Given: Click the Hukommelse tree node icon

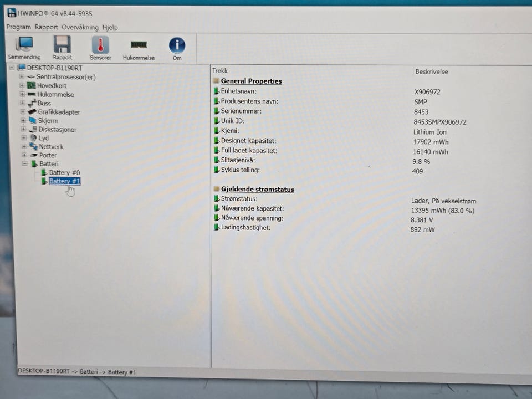Looking at the screenshot, I should [x=32, y=94].
